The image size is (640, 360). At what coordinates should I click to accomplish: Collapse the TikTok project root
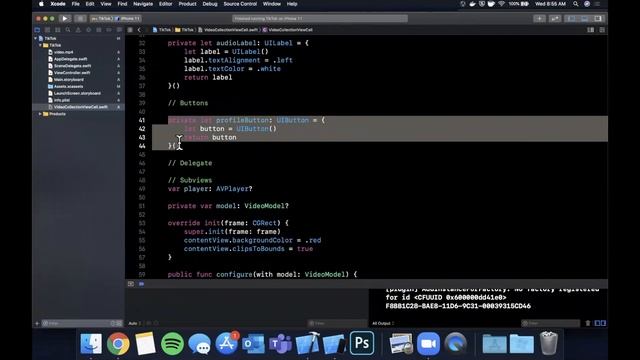coord(36,38)
